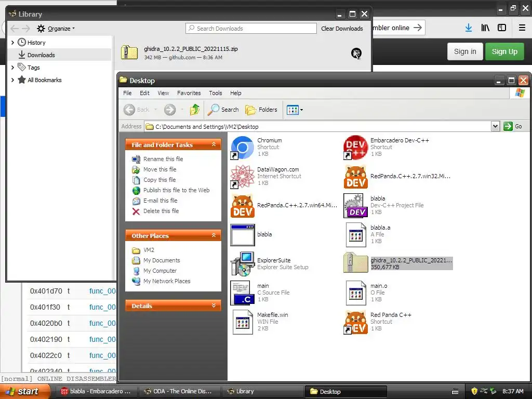
Task: Open the address bar dropdown arrow
Action: [x=495, y=127]
